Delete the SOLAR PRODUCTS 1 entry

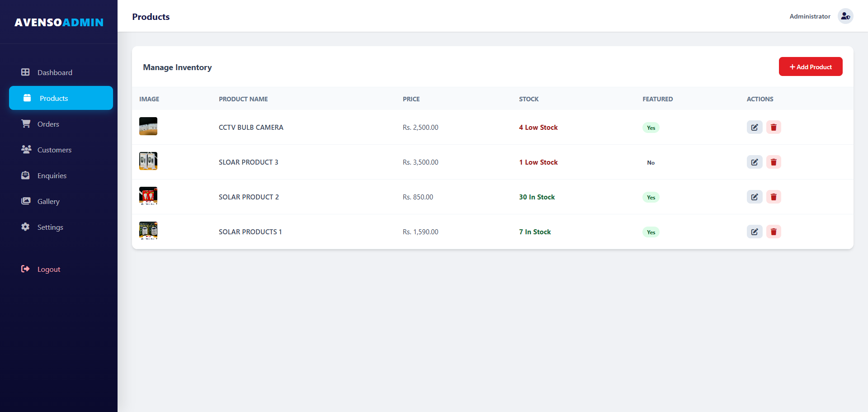point(774,232)
